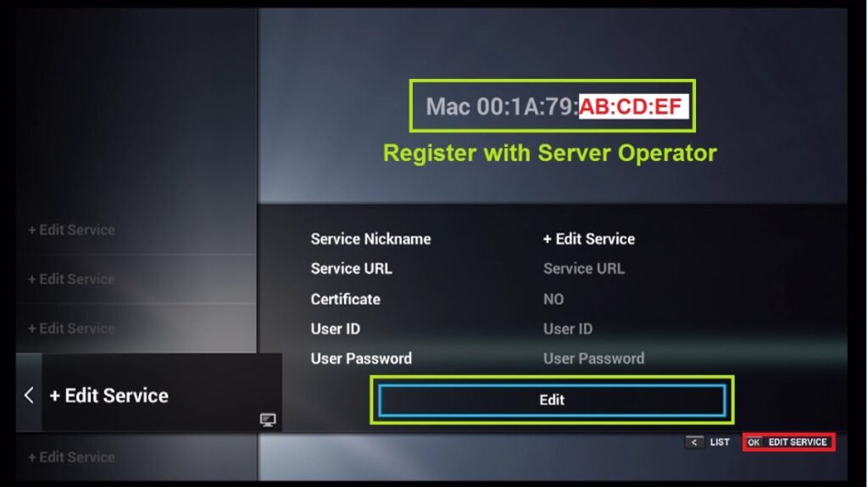The height and width of the screenshot is (487, 868).
Task: Select the dimmed Edit Service entry below the highlighted one
Action: [72, 457]
